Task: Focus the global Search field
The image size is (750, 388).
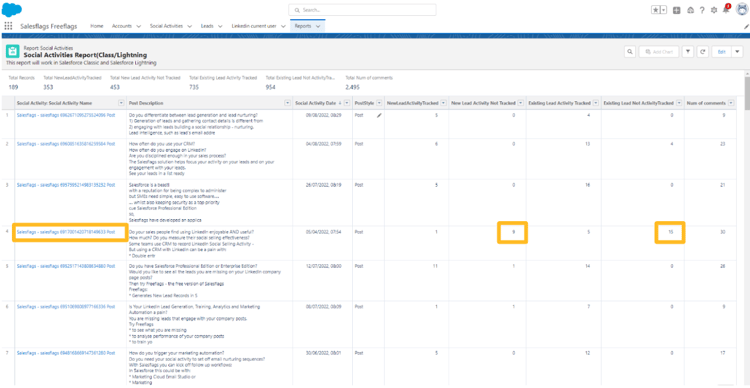Action: (x=362, y=10)
